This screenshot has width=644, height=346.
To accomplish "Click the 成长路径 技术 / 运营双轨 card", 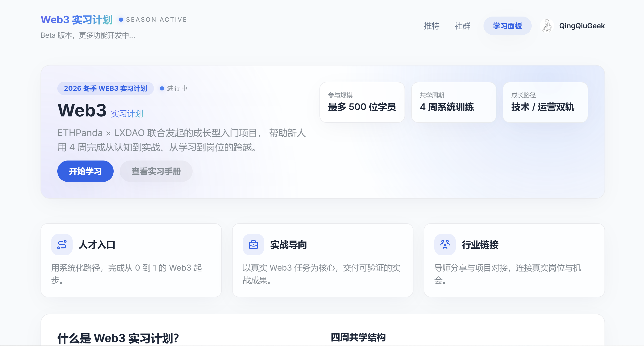I will (x=545, y=102).
